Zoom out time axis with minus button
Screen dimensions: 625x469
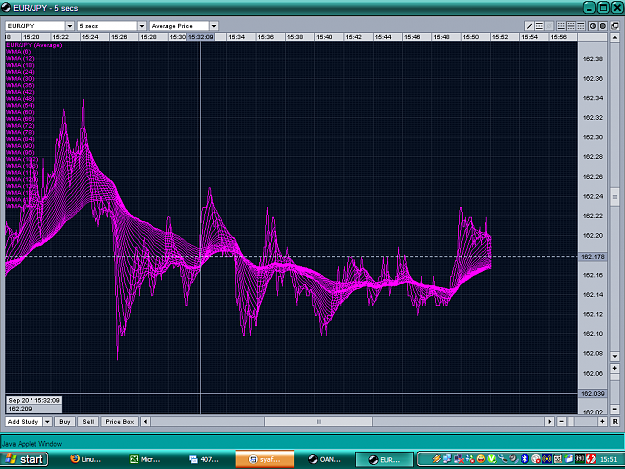(x=562, y=422)
